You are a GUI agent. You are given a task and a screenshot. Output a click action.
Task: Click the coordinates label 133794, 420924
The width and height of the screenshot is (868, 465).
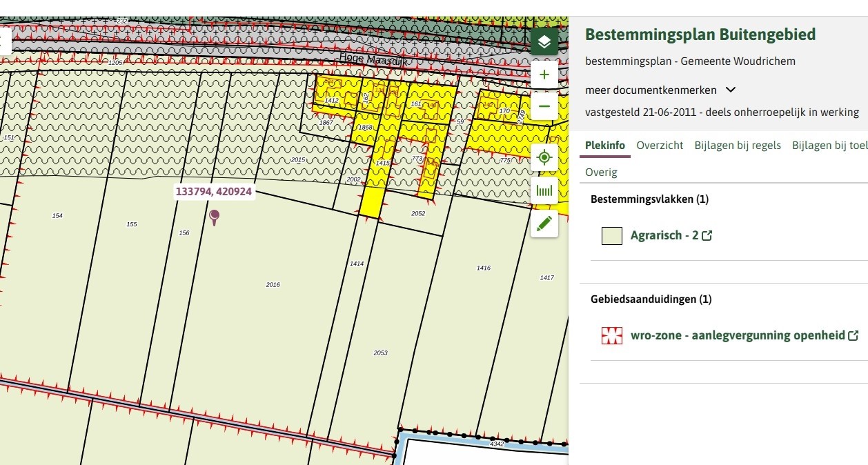coord(214,192)
